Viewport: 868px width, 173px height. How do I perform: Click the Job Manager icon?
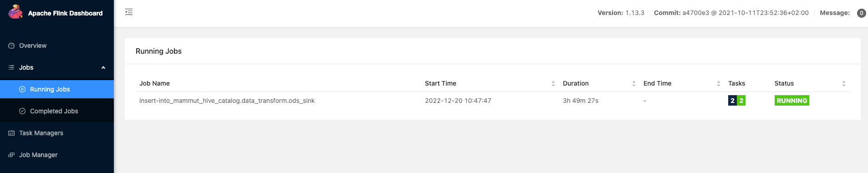(11, 155)
